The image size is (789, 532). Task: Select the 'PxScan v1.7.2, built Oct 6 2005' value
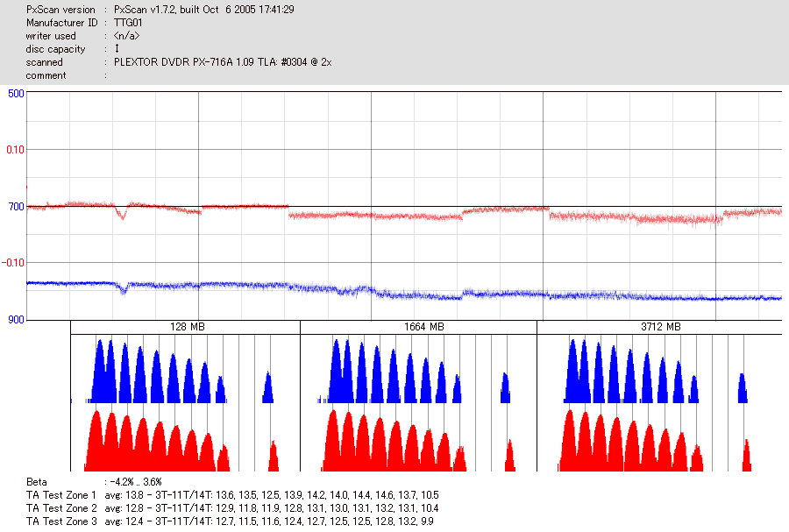click(203, 10)
